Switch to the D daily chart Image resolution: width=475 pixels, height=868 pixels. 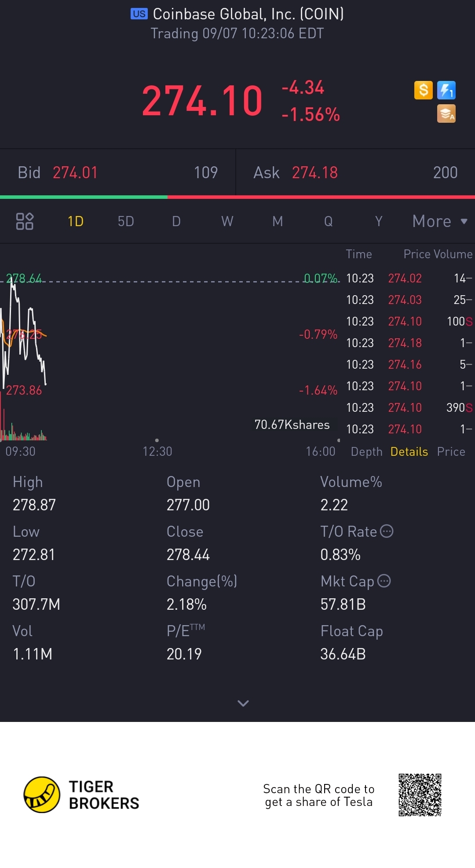click(176, 221)
